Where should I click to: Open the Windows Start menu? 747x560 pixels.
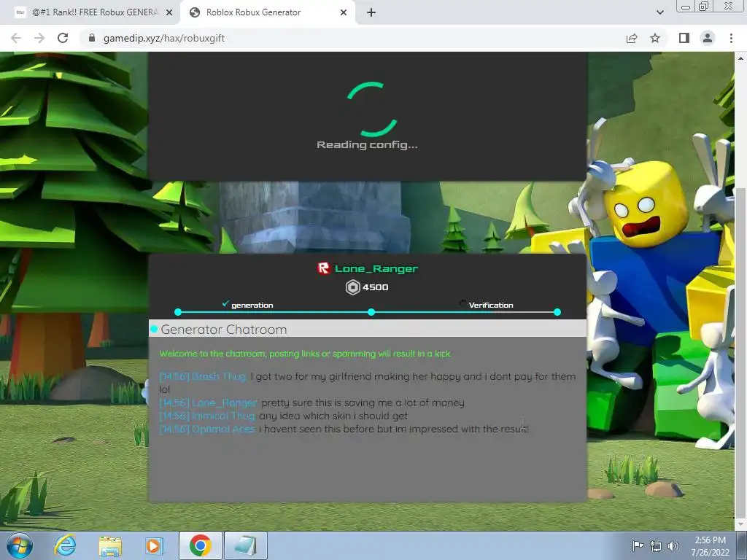[20, 545]
